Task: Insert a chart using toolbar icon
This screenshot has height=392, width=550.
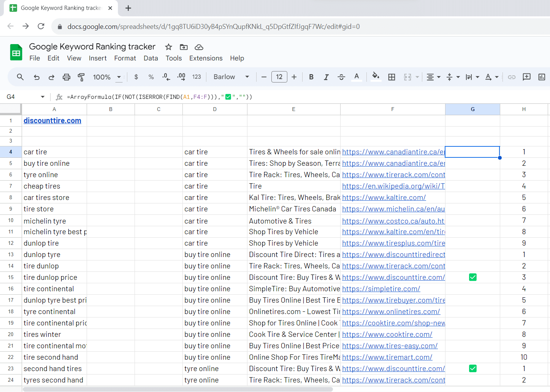Action: 542,77
